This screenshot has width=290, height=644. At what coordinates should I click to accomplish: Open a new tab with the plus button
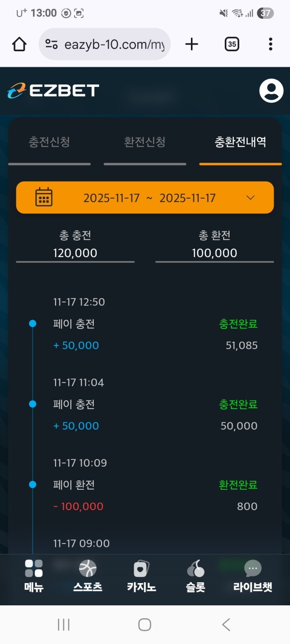(191, 43)
